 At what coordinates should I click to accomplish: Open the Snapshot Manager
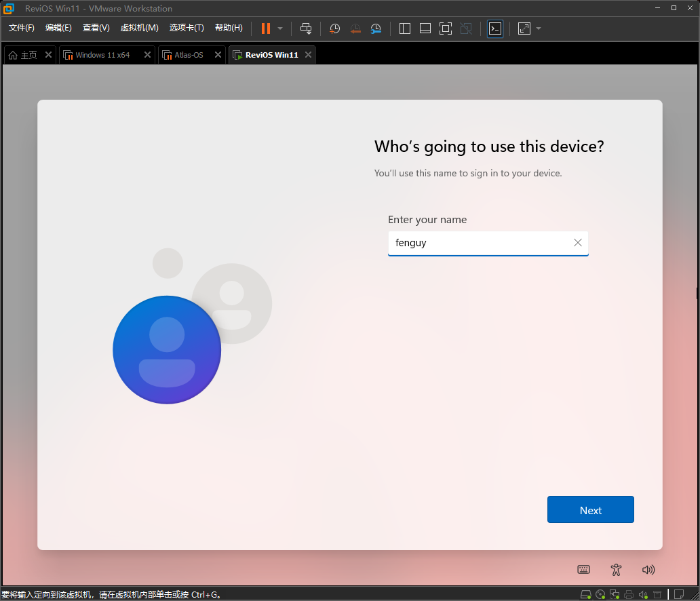coord(376,28)
